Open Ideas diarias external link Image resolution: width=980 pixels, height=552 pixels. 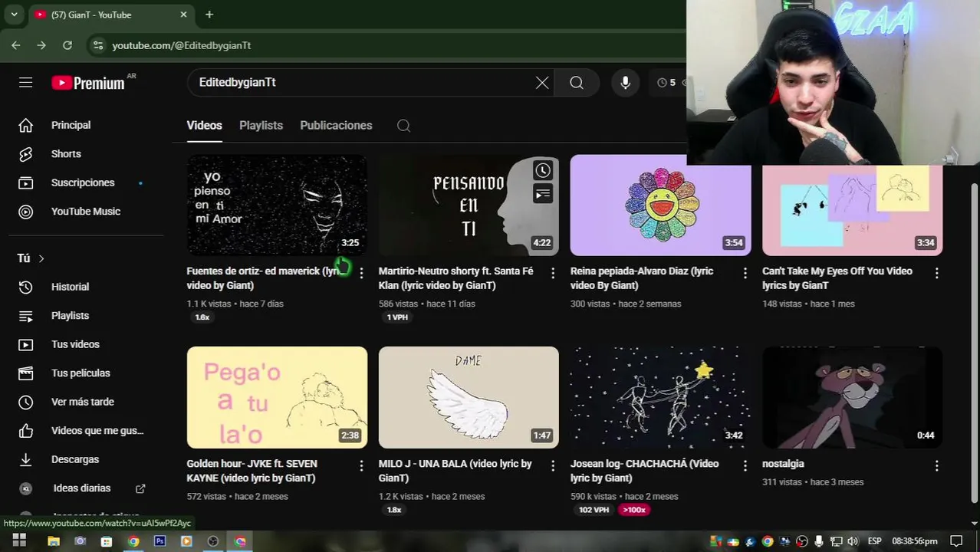tap(82, 488)
